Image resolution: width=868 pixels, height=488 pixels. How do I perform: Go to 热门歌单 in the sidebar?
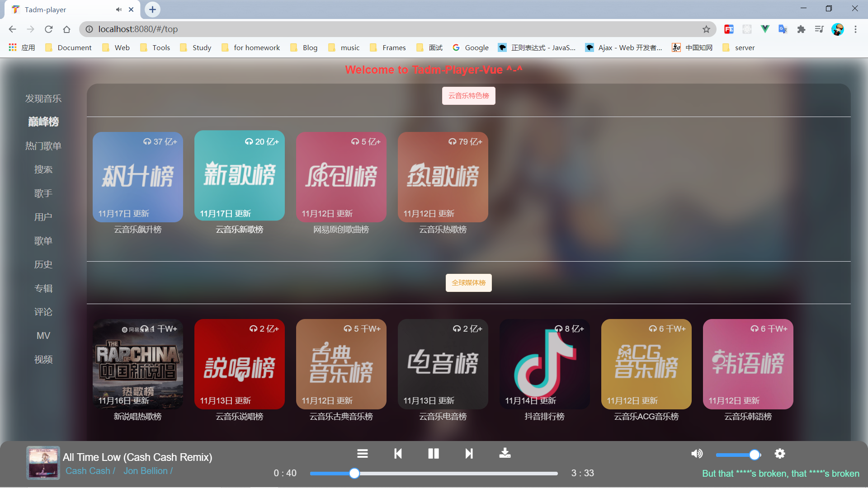tap(43, 146)
